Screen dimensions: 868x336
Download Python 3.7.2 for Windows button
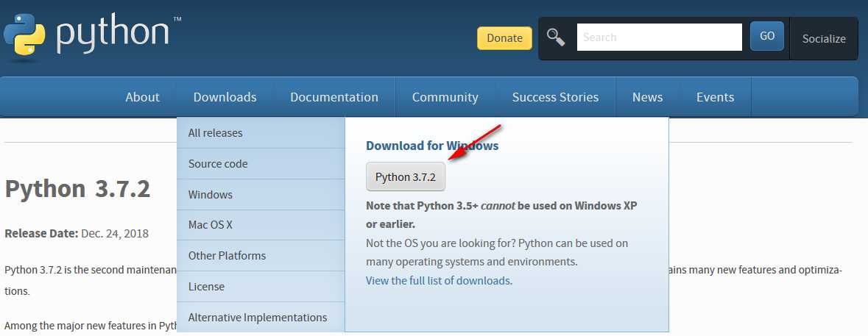click(x=406, y=177)
